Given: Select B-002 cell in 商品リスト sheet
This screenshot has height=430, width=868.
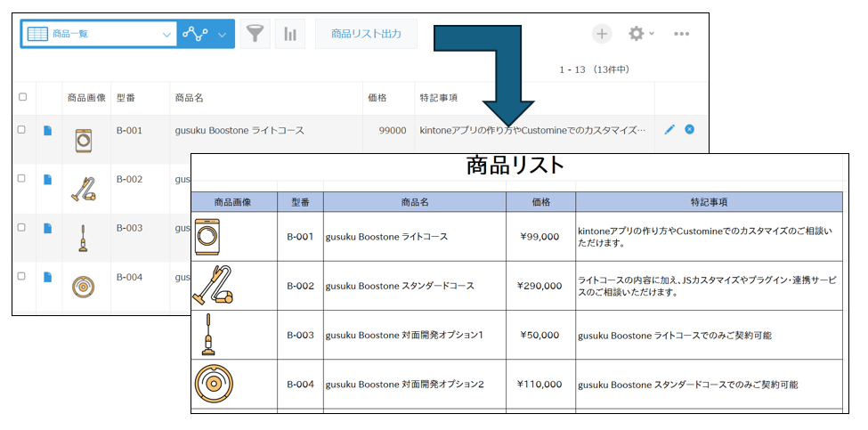Looking at the screenshot, I should (301, 286).
